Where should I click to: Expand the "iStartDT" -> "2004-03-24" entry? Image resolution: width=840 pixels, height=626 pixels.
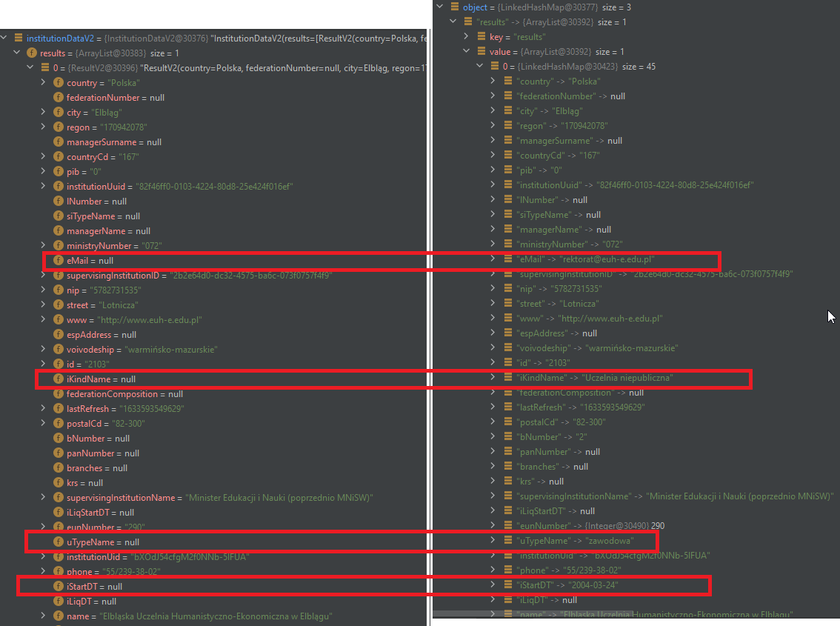(x=493, y=585)
